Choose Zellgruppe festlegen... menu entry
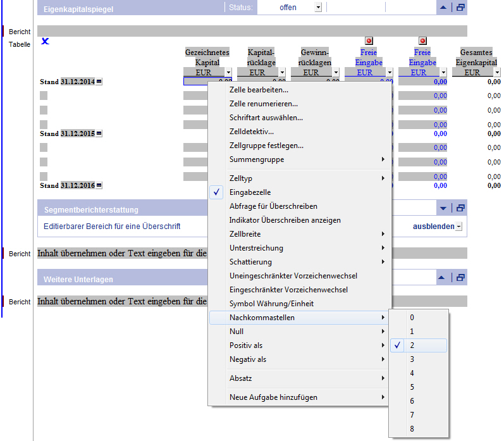This screenshot has height=441, width=504. (x=298, y=146)
